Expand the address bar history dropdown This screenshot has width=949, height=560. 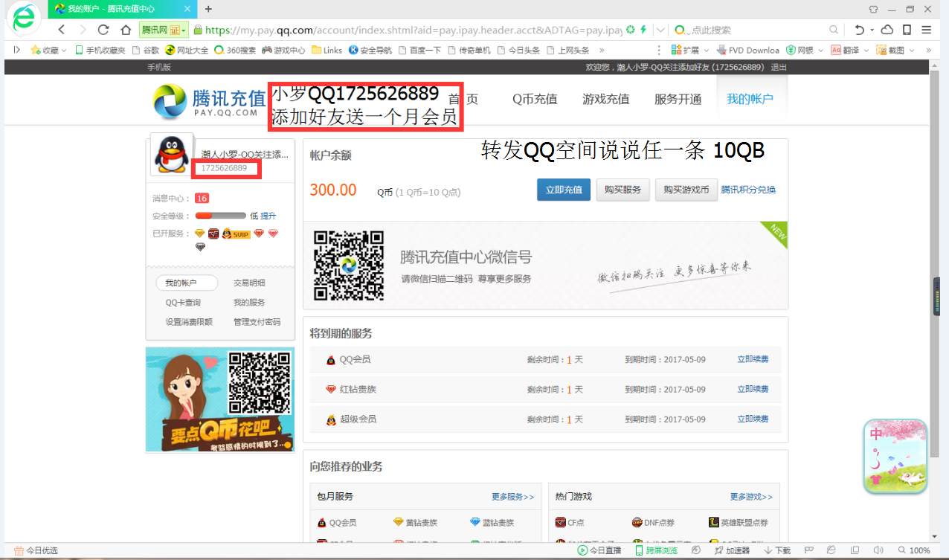(x=660, y=30)
